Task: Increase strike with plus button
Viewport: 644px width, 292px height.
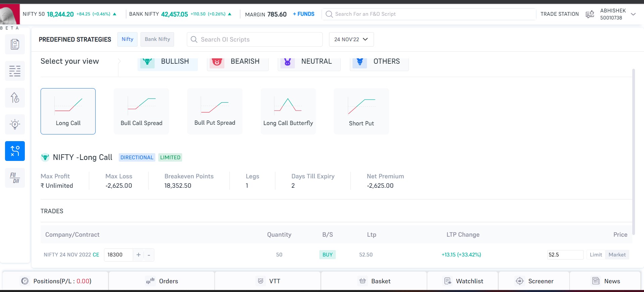Action: coord(139,255)
